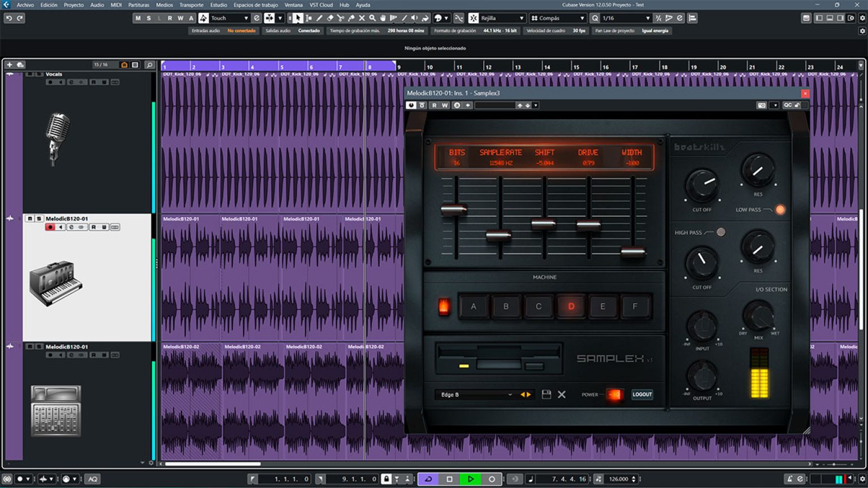
Task: Go to previous Samplex preset arrow
Action: tap(523, 394)
